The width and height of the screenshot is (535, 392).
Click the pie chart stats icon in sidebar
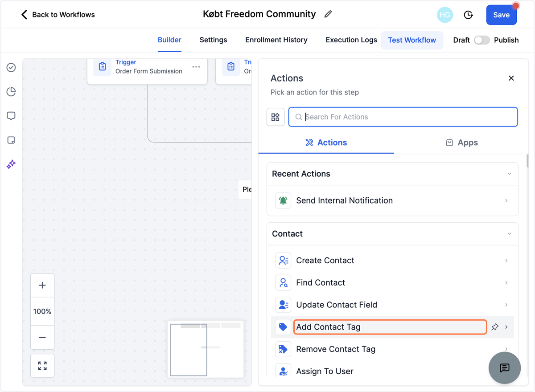click(11, 92)
